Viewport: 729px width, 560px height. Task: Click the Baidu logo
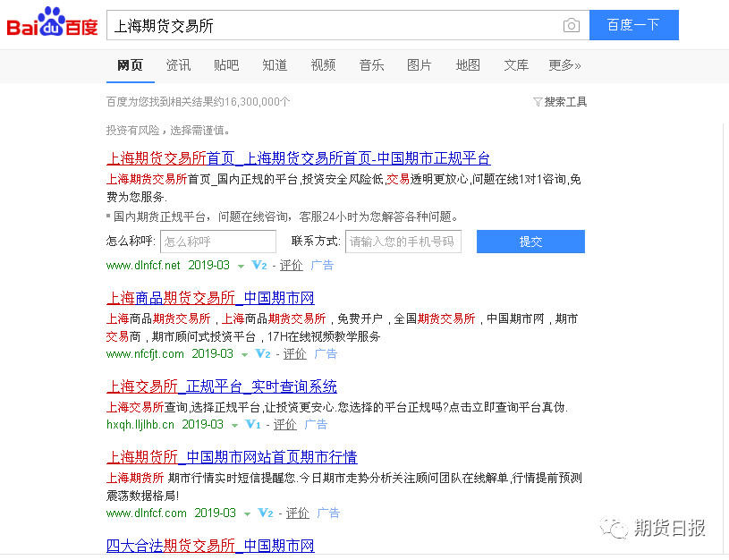pos(52,24)
